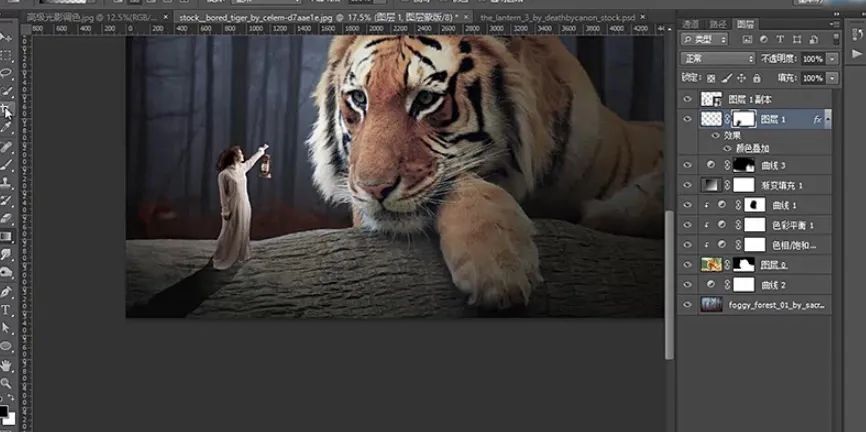Select the Hand tool
Screen dimensions: 866x432
click(x=5, y=364)
